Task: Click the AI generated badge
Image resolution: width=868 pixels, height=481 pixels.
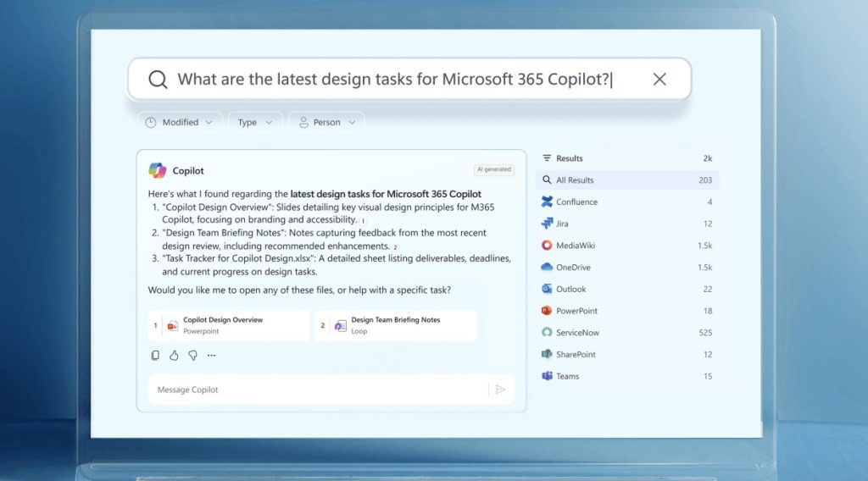Action: tap(494, 169)
